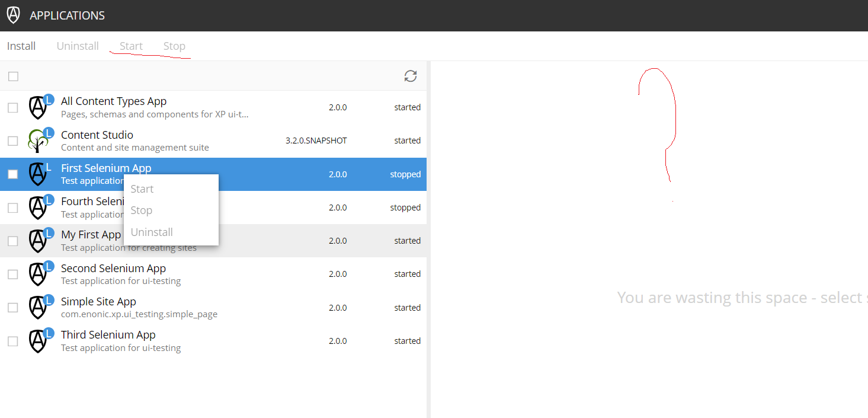Click started status of Simple Site App
Image resolution: width=868 pixels, height=418 pixels.
tap(408, 308)
